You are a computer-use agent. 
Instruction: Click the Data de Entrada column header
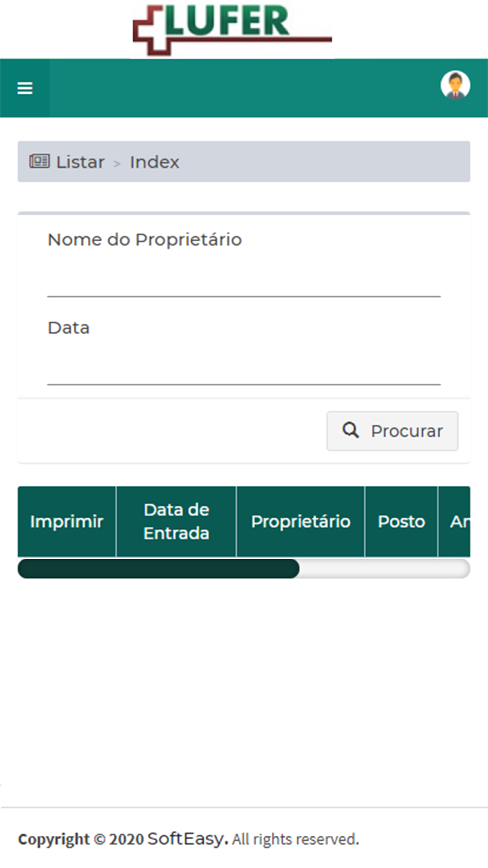click(x=176, y=521)
